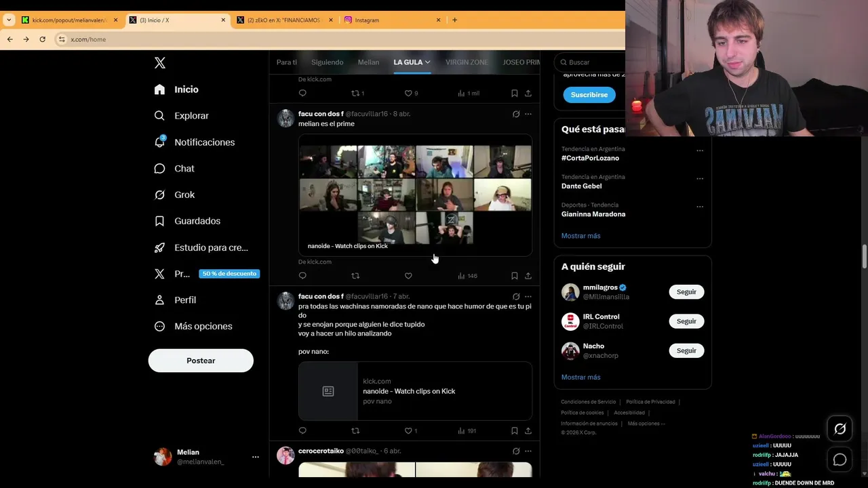Bookmark the 'melian es el prime' post
This screenshot has width=868, height=488.
(x=514, y=276)
